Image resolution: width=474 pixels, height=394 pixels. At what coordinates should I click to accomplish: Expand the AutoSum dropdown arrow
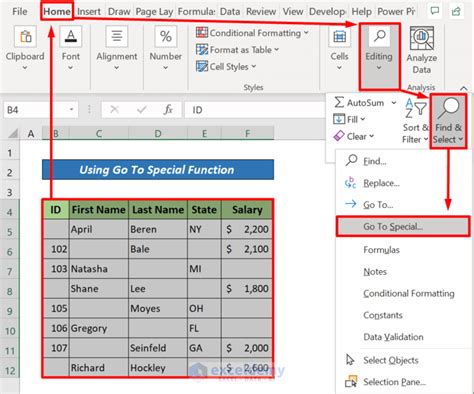point(394,102)
